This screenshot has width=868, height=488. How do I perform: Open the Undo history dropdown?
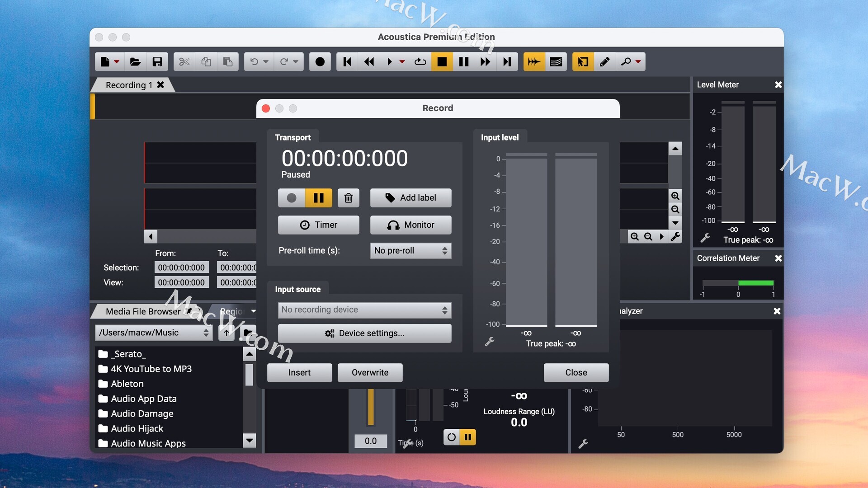[266, 62]
